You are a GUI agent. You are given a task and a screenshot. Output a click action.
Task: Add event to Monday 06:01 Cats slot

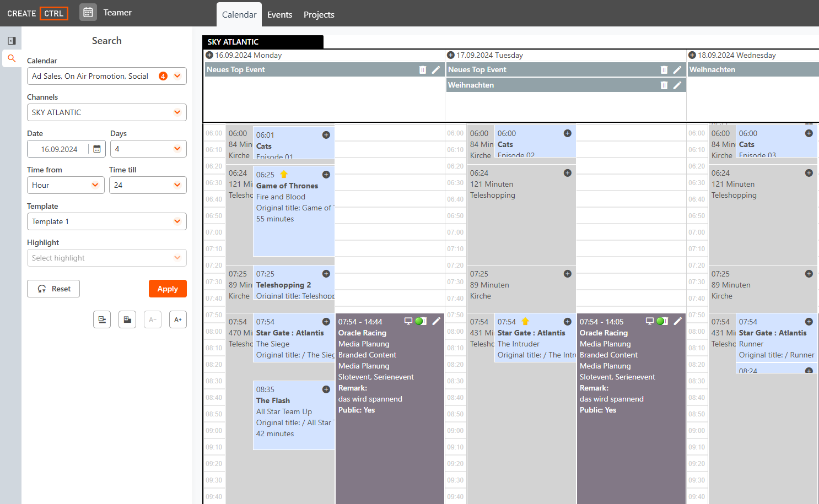click(326, 135)
